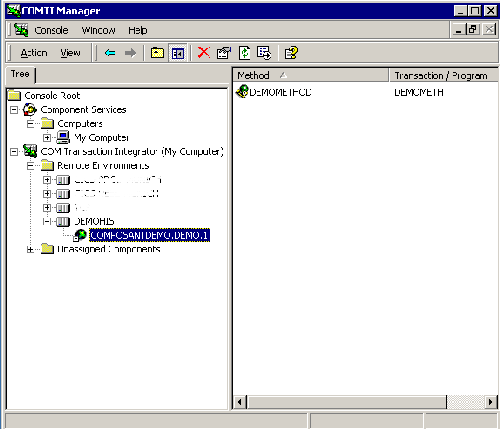Viewport: 500px width, 429px height.
Task: Expand the My Computer node
Action: tap(47, 137)
